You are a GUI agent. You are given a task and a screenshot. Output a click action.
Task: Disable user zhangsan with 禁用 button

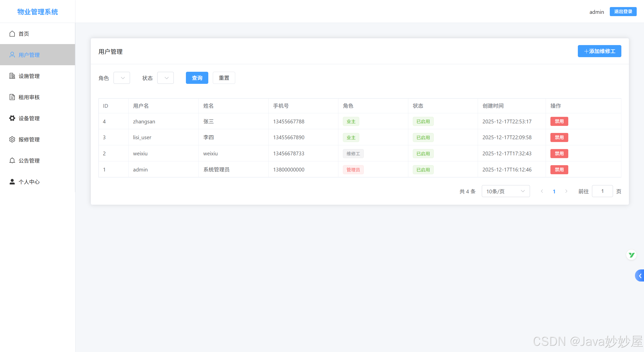559,121
